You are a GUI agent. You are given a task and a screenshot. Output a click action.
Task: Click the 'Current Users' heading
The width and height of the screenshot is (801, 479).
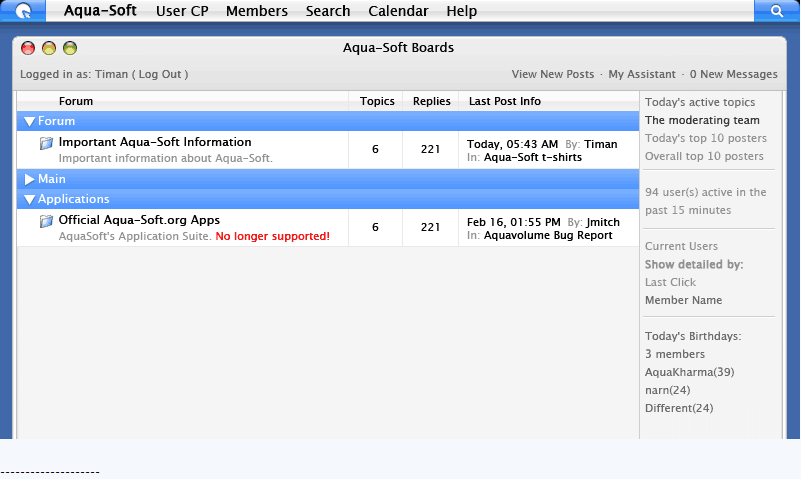[681, 246]
